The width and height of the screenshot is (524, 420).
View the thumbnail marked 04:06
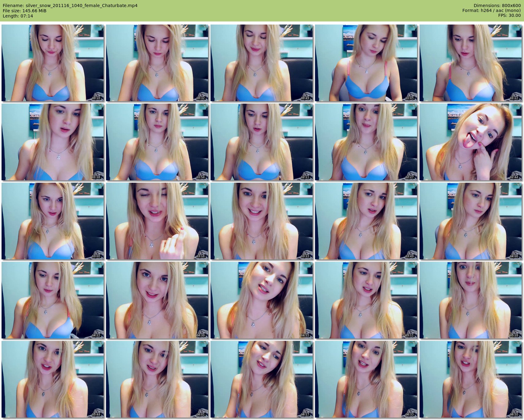471,221
